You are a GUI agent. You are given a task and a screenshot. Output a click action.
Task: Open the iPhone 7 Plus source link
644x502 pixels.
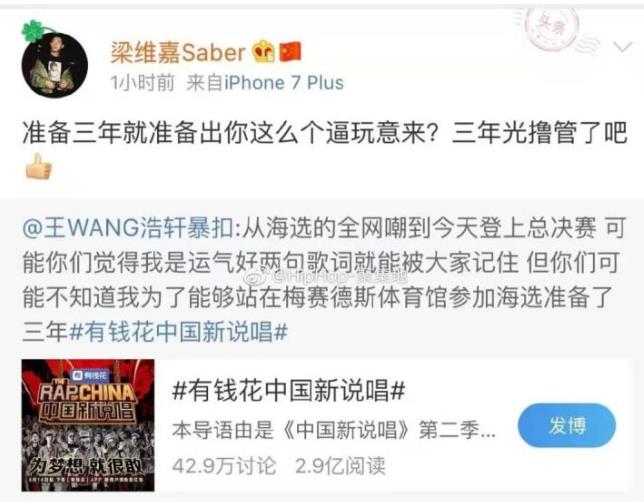tap(283, 83)
